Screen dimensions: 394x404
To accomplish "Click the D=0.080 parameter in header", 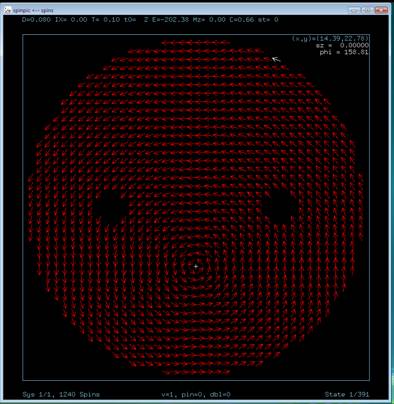I will 36,20.
